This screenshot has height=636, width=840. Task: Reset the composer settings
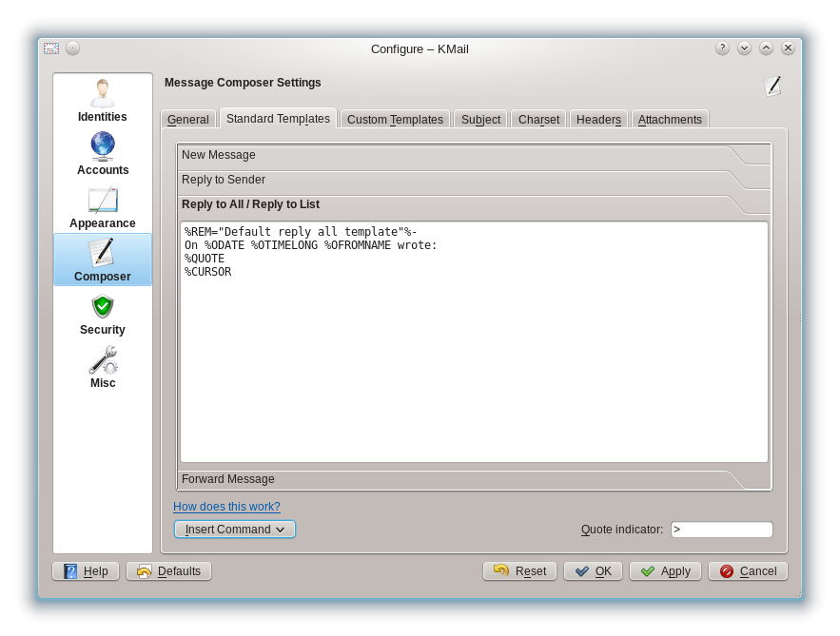(x=519, y=570)
